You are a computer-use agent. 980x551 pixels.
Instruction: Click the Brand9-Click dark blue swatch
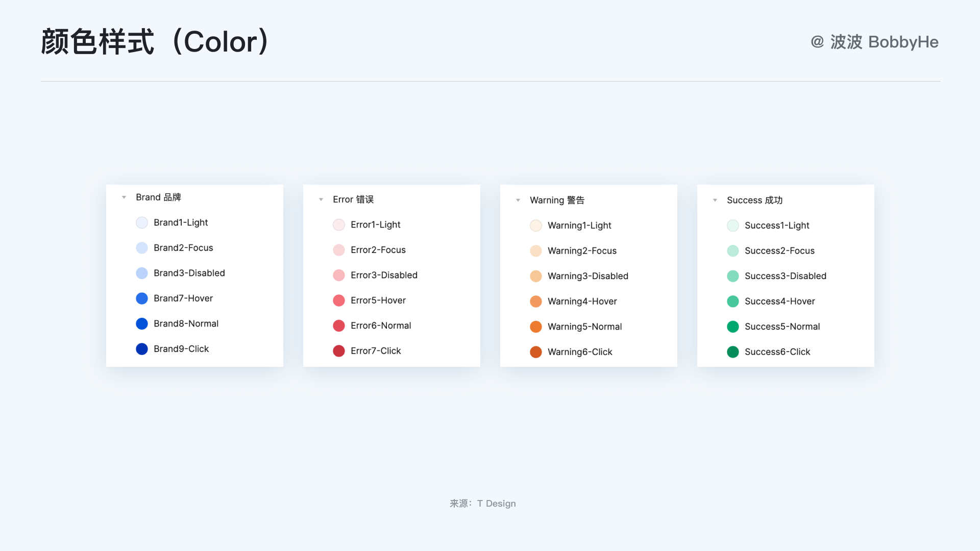click(x=142, y=349)
